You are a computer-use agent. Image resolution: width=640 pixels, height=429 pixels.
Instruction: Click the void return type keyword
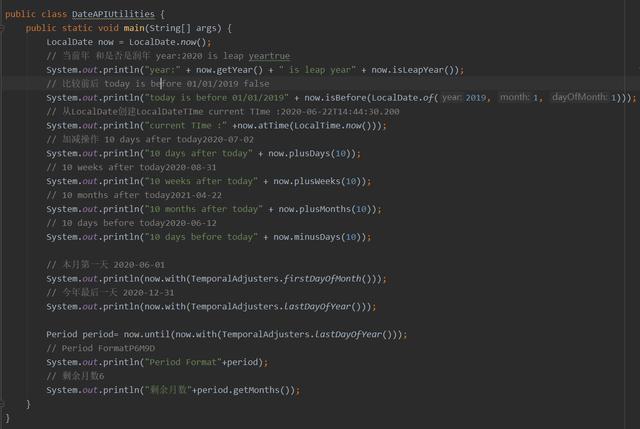pyautogui.click(x=108, y=28)
